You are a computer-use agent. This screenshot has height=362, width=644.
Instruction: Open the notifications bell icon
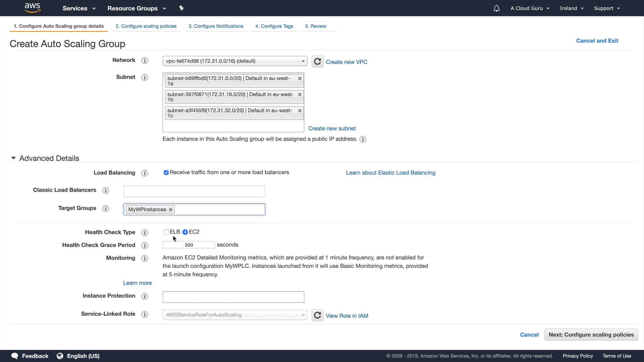[496, 8]
